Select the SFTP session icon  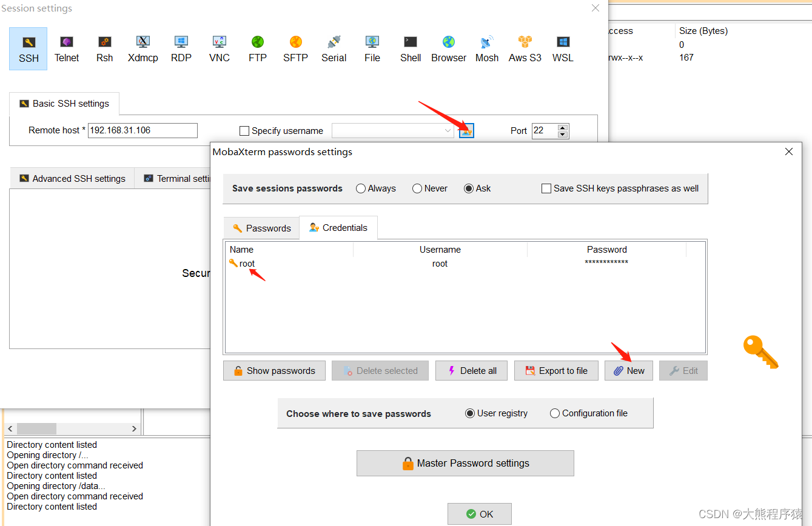pos(295,48)
